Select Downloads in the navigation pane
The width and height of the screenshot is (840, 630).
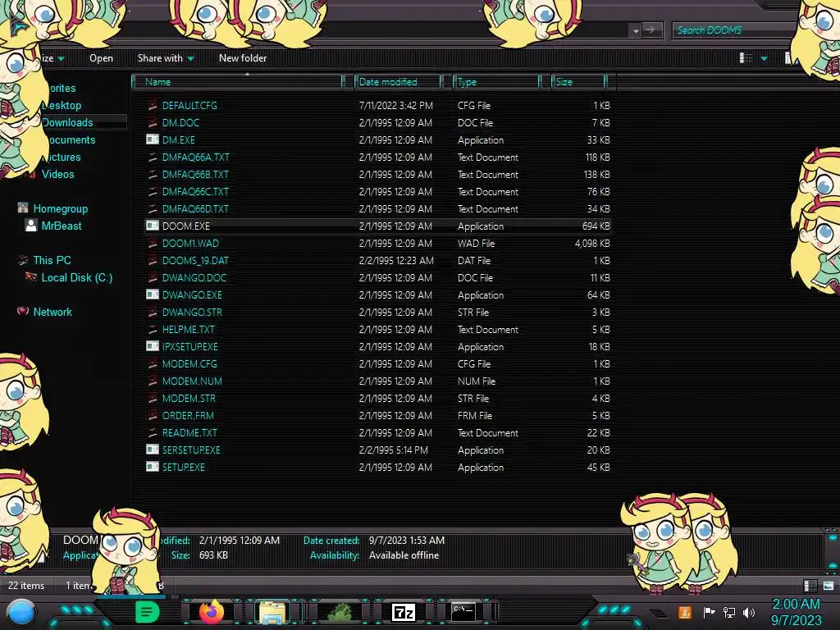[67, 122]
